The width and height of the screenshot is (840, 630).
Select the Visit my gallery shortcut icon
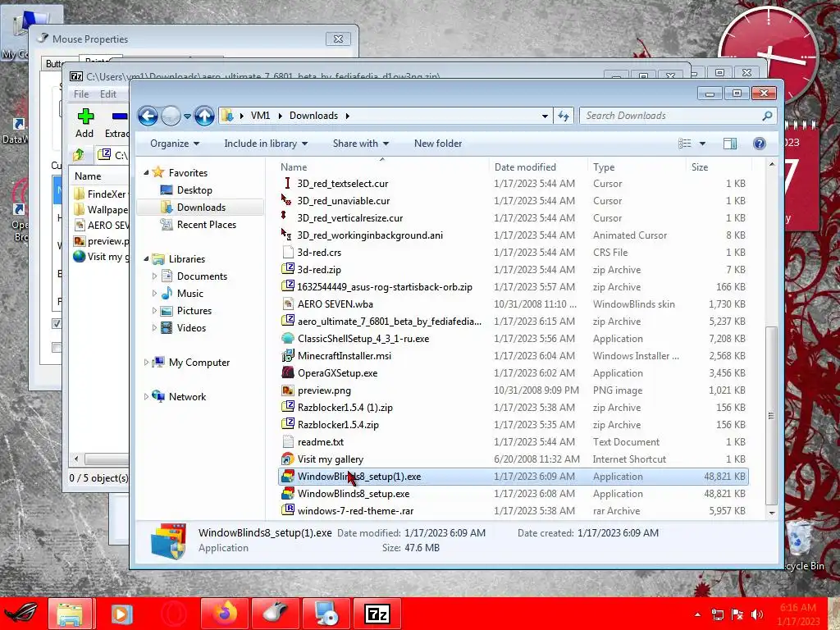(x=288, y=459)
